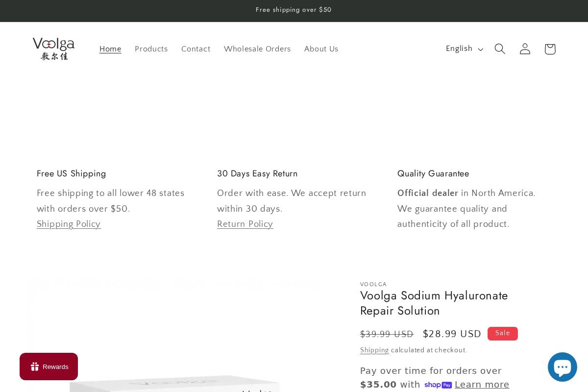Open the Voolga Sodium Hyaluronate product title
The width and height of the screenshot is (588, 392).
[x=434, y=303]
